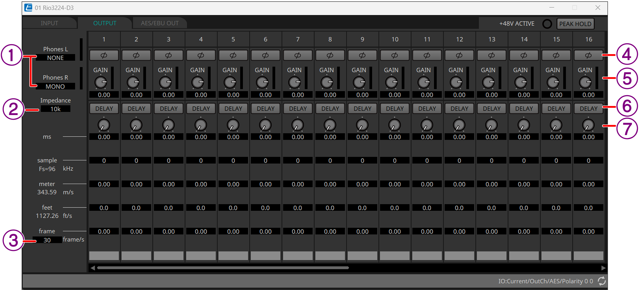
Task: Open the Phones L source dropdown
Action: (x=55, y=58)
